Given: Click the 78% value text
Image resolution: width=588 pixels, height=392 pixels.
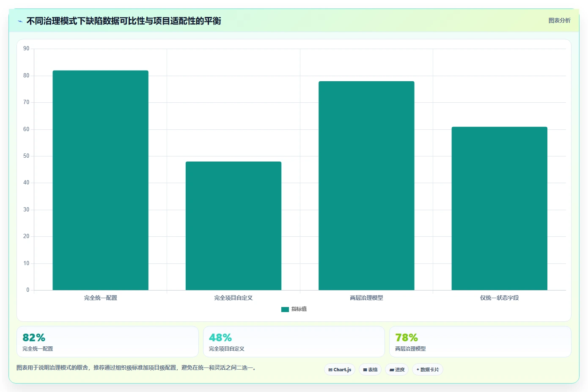Looking at the screenshot, I should (x=407, y=337).
